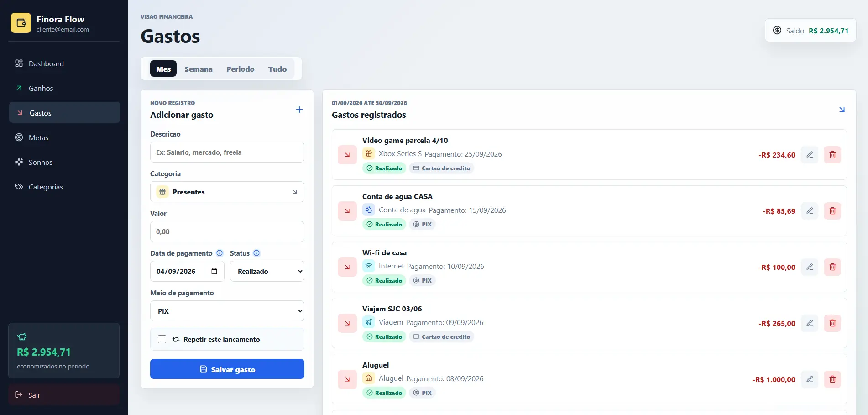Delete the Viajem SJC 03/06 expense
868x415 pixels.
pos(832,323)
